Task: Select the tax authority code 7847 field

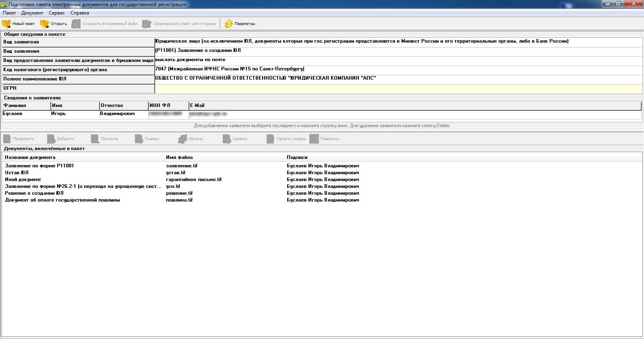Action: pyautogui.click(x=398, y=70)
